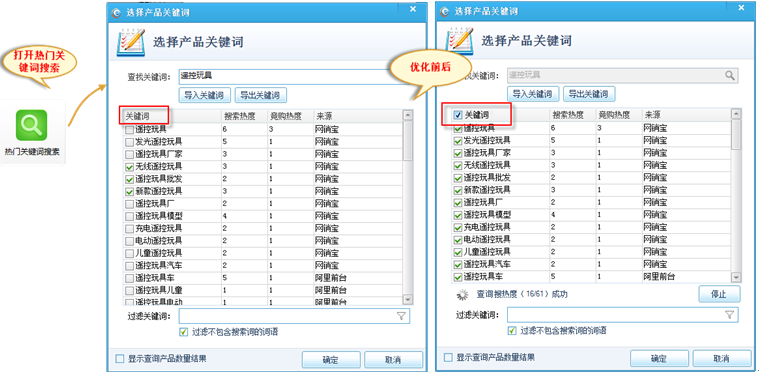759x372 pixels.
Task: Click 导出关键词 button in right window
Action: click(x=589, y=94)
